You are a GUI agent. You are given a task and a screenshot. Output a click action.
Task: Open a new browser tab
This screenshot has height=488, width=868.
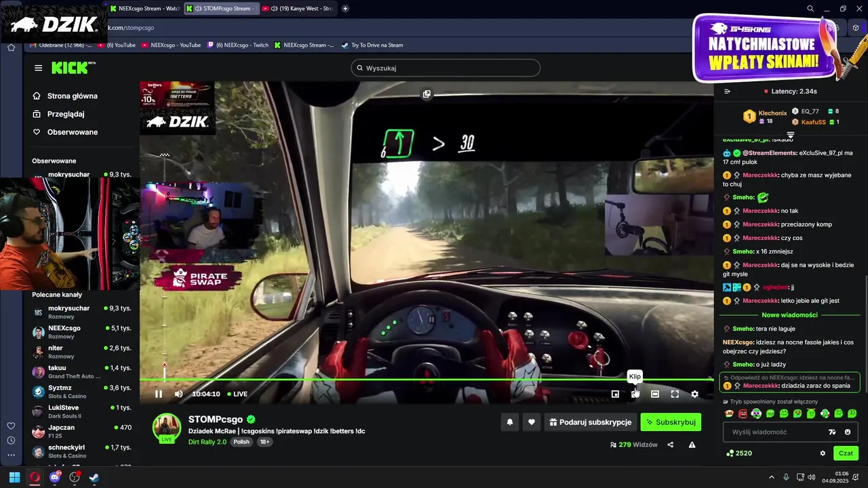345,9
